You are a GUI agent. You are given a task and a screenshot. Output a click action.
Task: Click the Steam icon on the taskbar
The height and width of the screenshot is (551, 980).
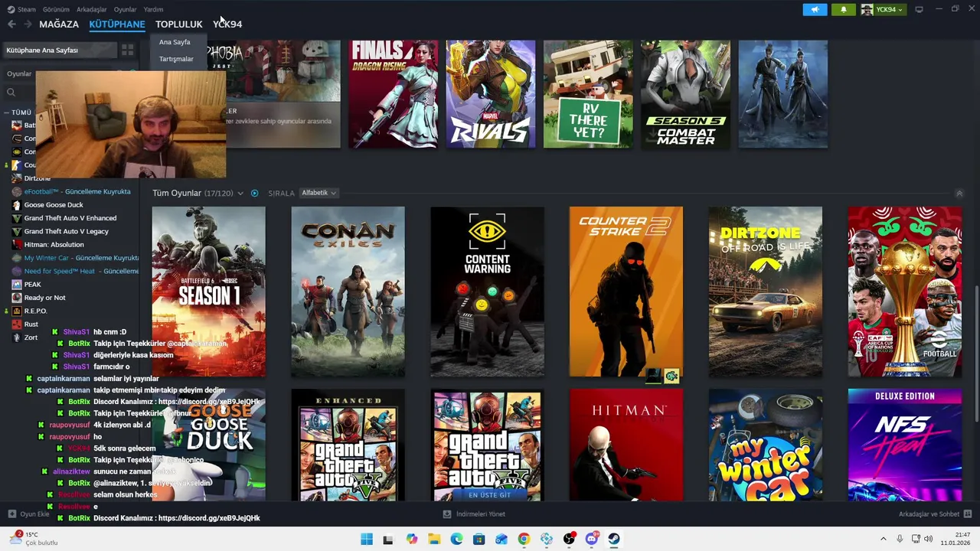point(614,539)
